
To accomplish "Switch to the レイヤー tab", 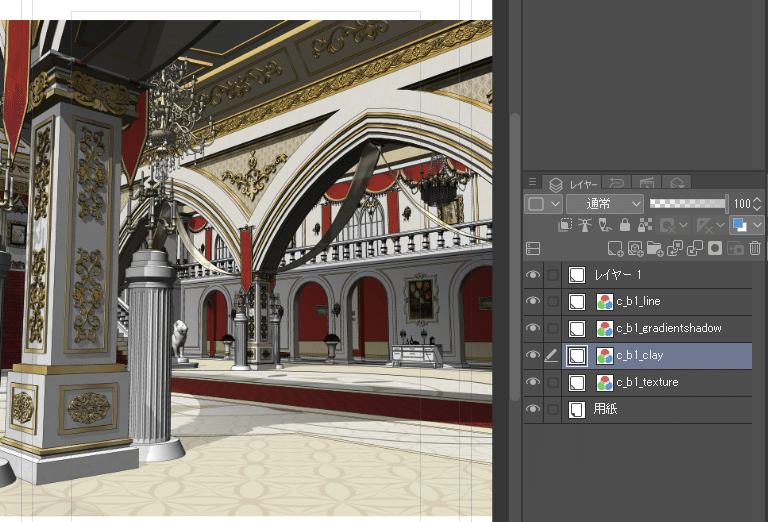I will [573, 185].
